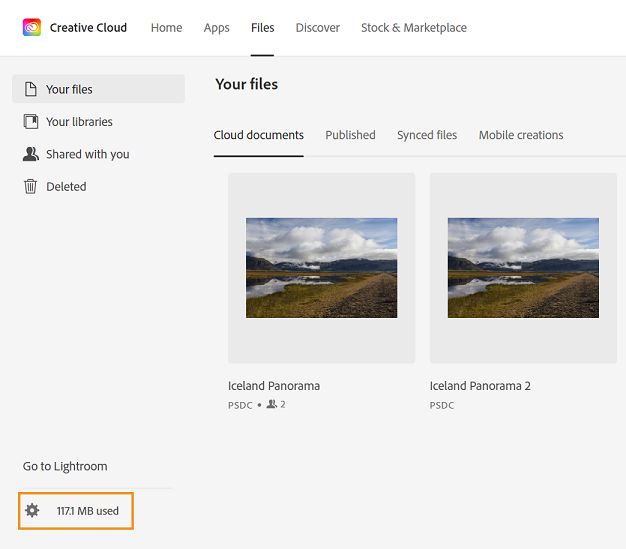The width and height of the screenshot is (626, 549).
Task: Open settings via the gear icon
Action: pyautogui.click(x=32, y=511)
